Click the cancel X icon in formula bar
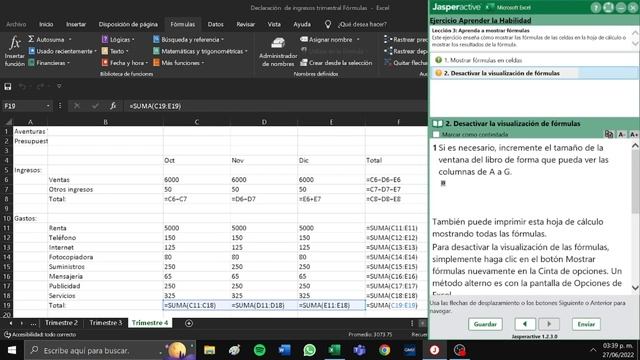The width and height of the screenshot is (640, 360). (76, 106)
